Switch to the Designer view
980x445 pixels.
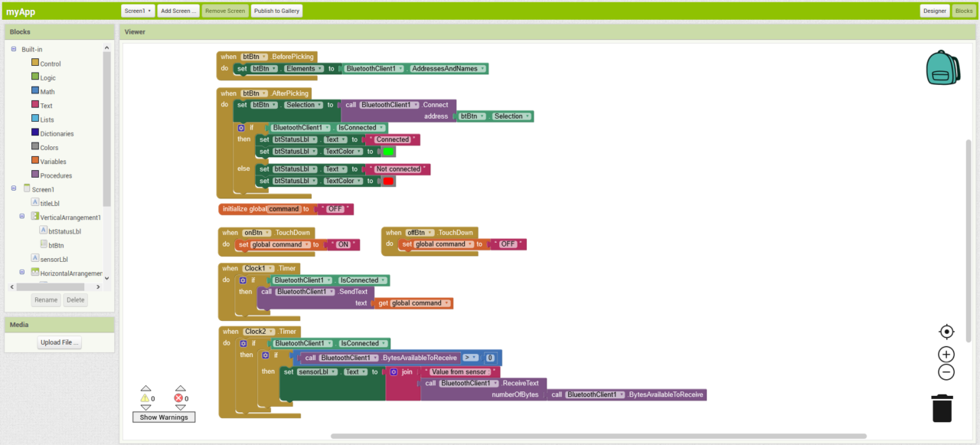[934, 11]
